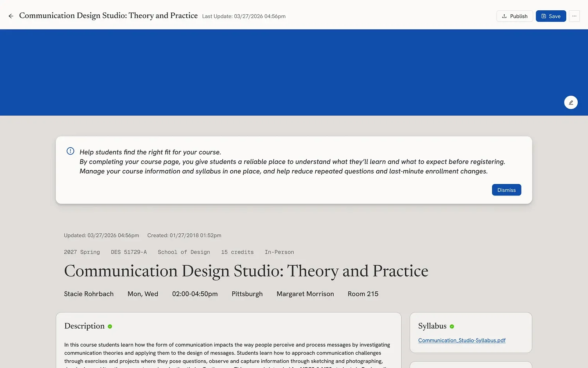Click the info icon in the notice

(71, 151)
